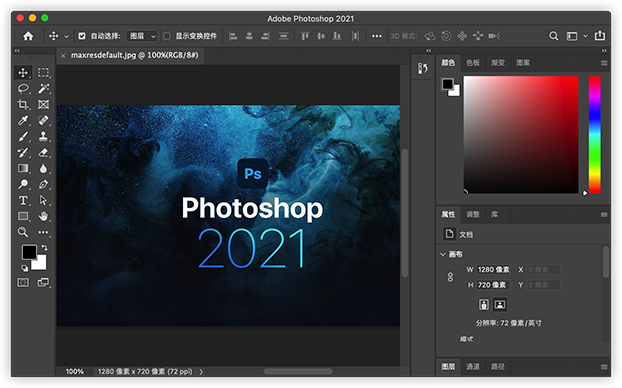Pick a color in the color field

point(521,135)
